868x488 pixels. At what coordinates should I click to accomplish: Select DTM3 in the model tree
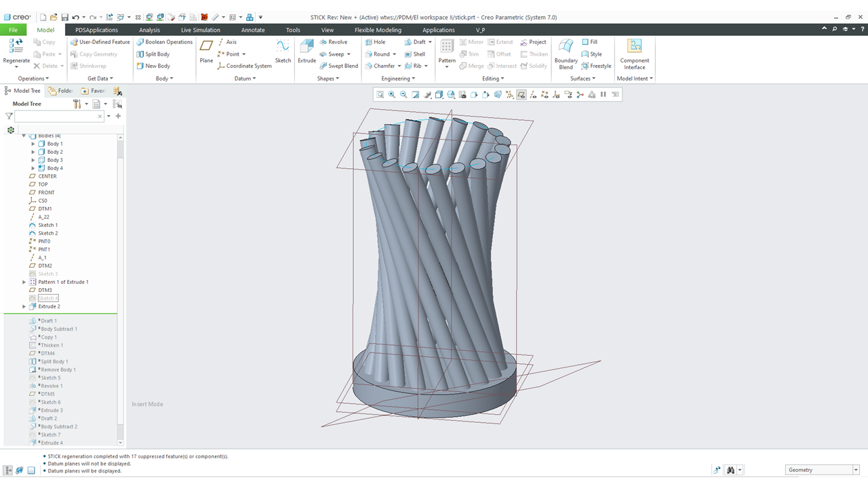pos(41,290)
